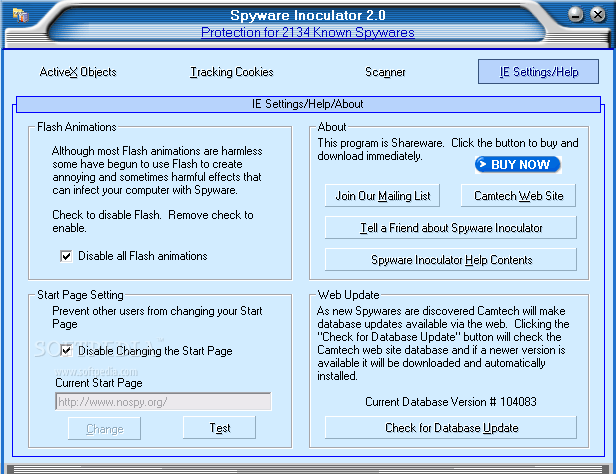The width and height of the screenshot is (616, 474).
Task: Toggle Disable all Flash animations checkbox
Action: pos(66,256)
